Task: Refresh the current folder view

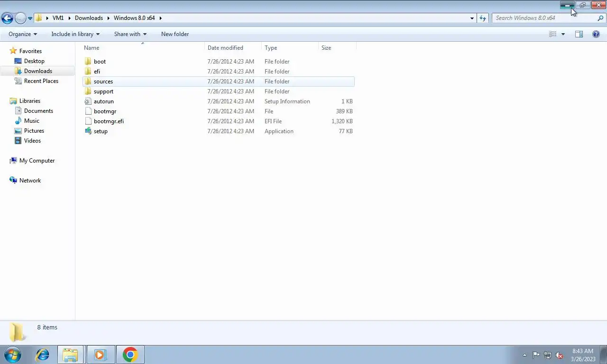Action: click(x=483, y=18)
